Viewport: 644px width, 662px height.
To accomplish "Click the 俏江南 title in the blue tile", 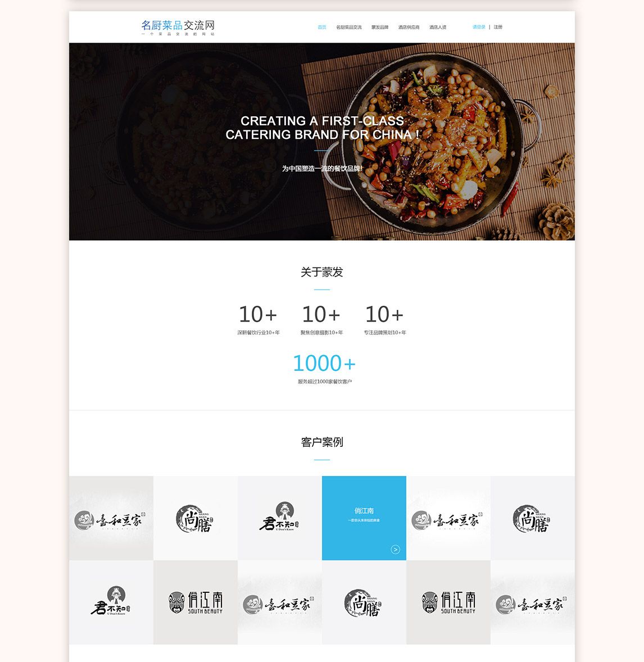I will coord(364,511).
